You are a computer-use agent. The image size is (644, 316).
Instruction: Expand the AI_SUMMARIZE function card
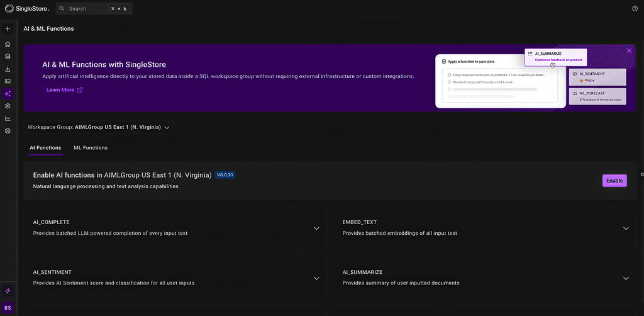626,278
